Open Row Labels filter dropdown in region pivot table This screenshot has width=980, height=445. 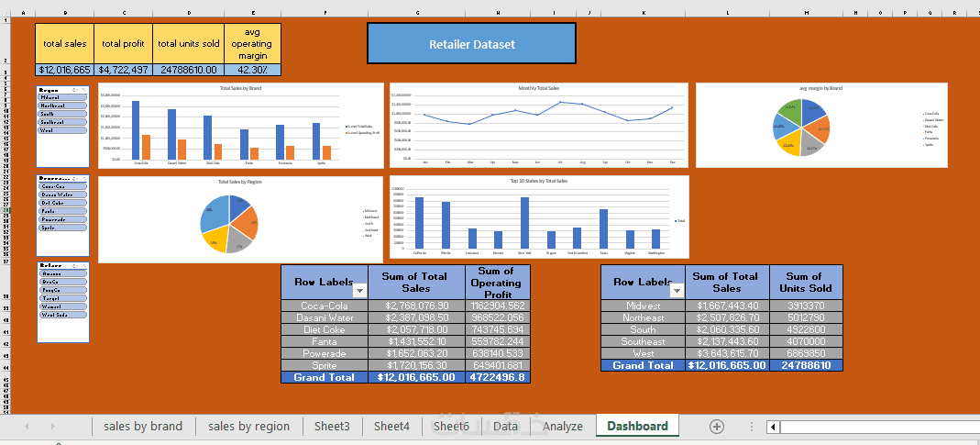coord(677,291)
